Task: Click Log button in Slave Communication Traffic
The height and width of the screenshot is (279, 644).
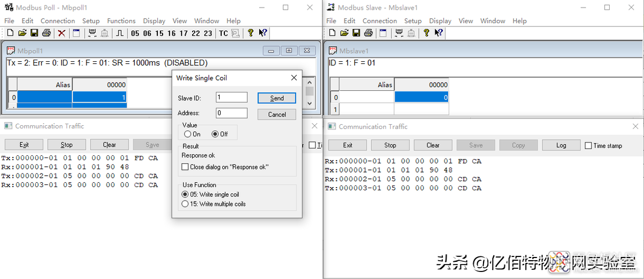Action: (561, 145)
